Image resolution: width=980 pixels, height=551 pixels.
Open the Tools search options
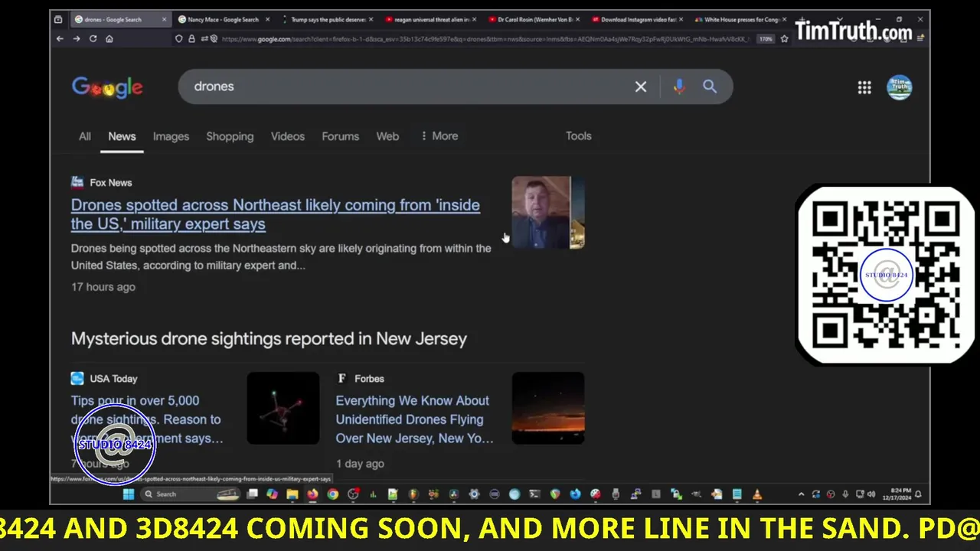point(579,135)
